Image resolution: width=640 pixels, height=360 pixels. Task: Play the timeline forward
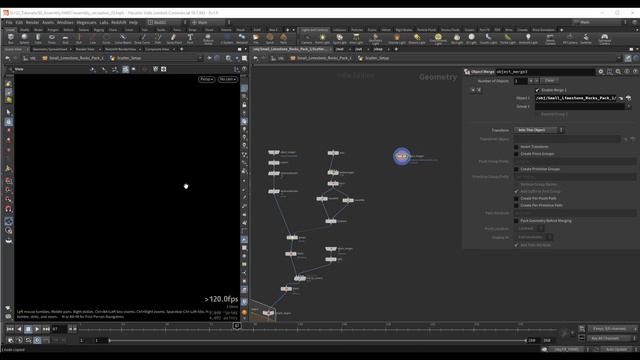tap(37, 329)
